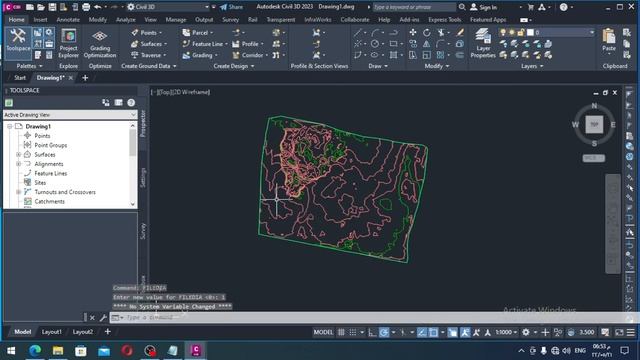Add a new drawing tab with plus
Viewport: 640px width, 360px height.
(85, 78)
